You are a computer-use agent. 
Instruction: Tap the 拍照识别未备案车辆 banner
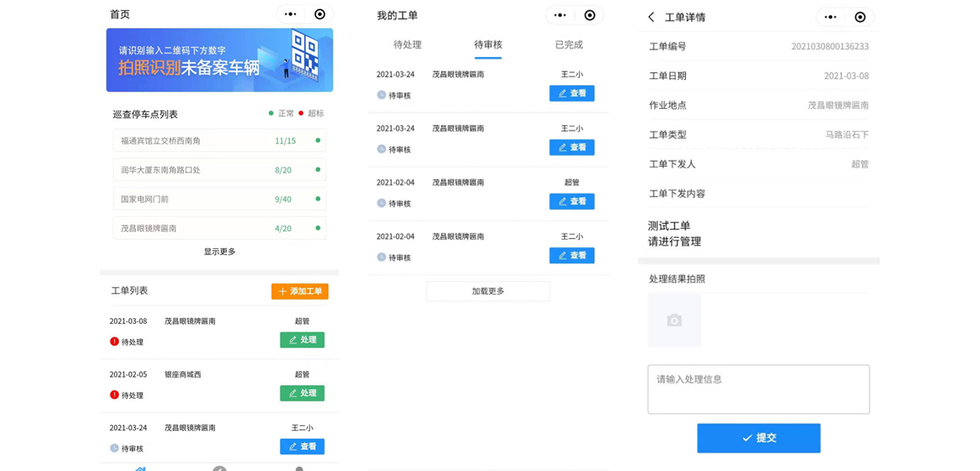pyautogui.click(x=219, y=60)
